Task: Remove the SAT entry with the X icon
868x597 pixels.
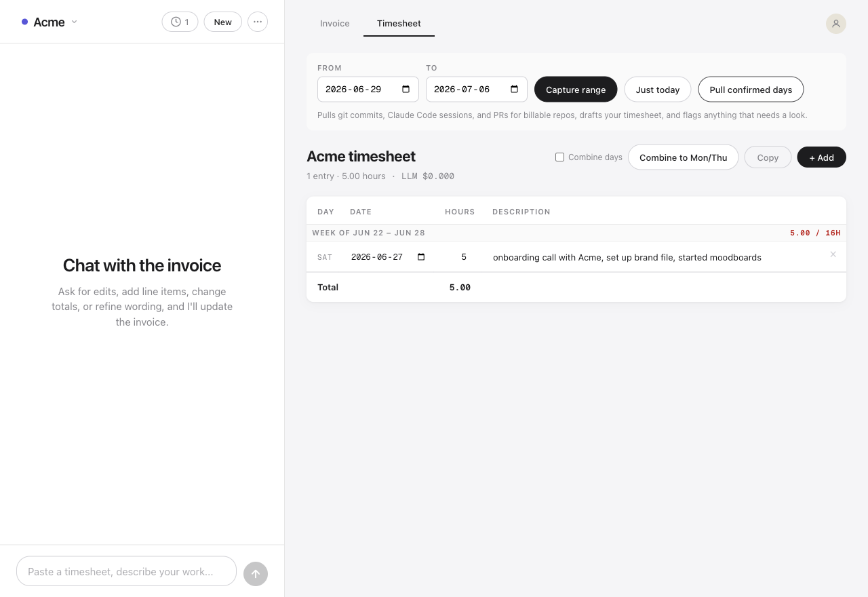Action: point(833,254)
